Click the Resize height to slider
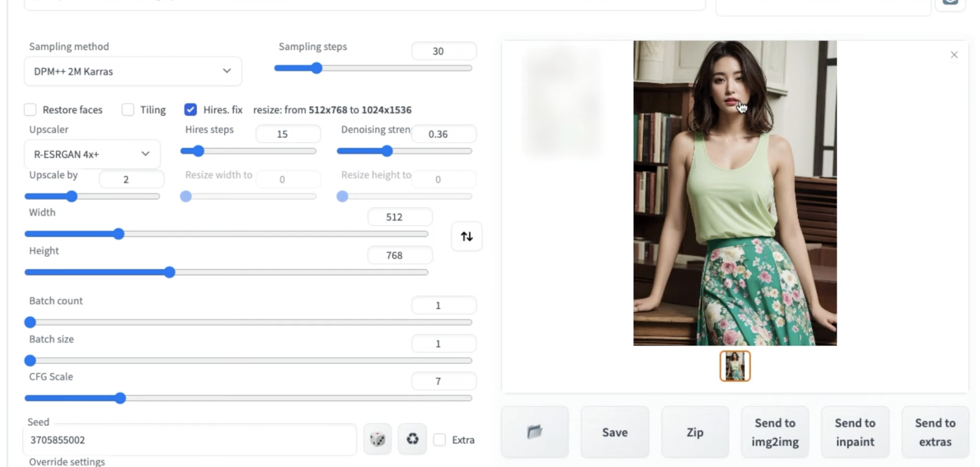The height and width of the screenshot is (467, 980). point(404,197)
